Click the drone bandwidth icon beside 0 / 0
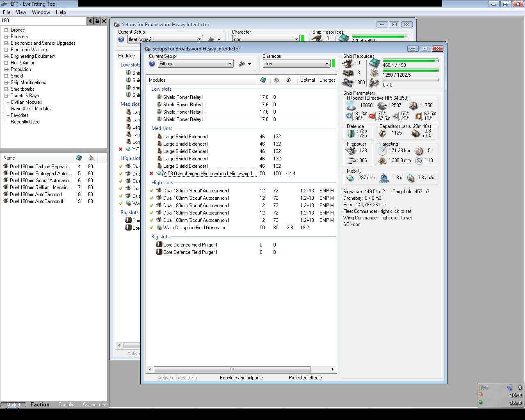This screenshot has height=420, width=525. 374,83
